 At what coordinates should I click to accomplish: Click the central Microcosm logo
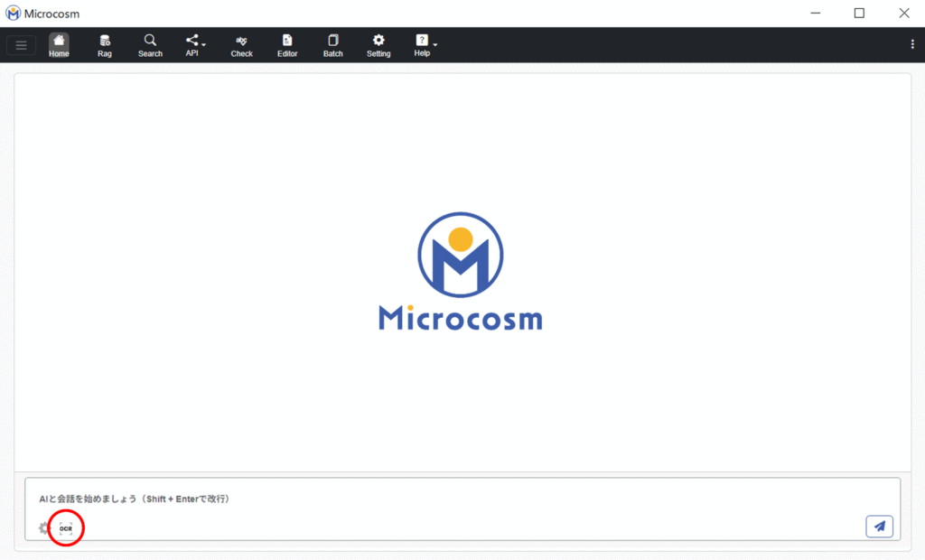point(460,271)
